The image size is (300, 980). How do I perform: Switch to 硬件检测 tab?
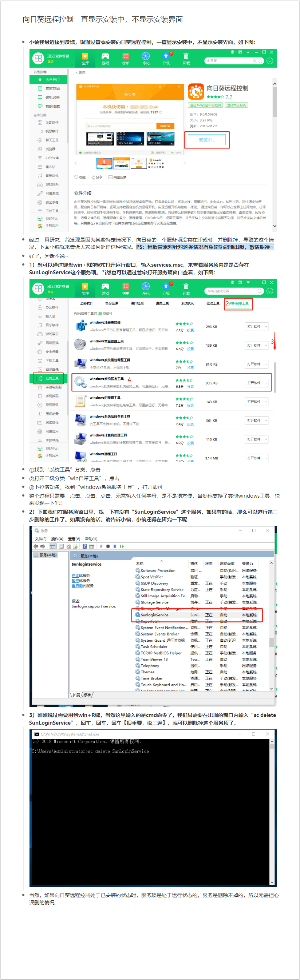[137, 303]
